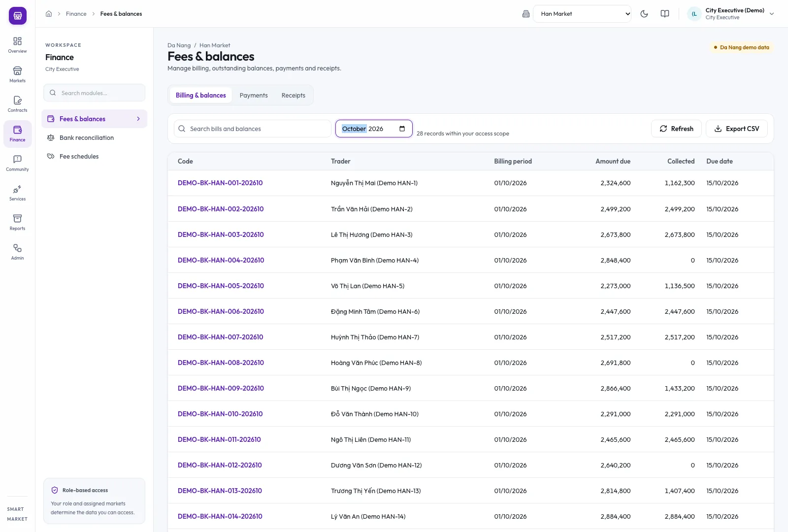Click the Smart Market logo icon
The image size is (788, 532).
18,16
